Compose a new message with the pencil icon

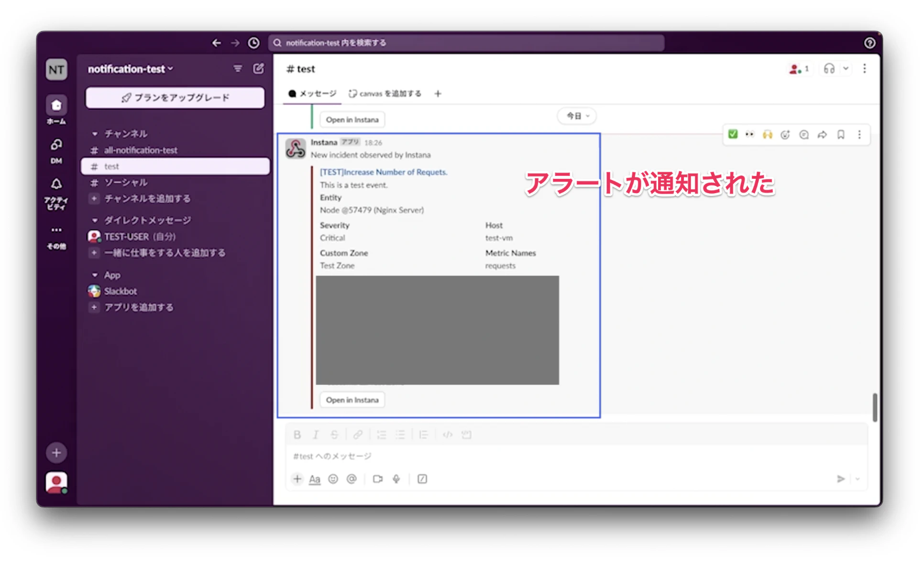pos(258,69)
